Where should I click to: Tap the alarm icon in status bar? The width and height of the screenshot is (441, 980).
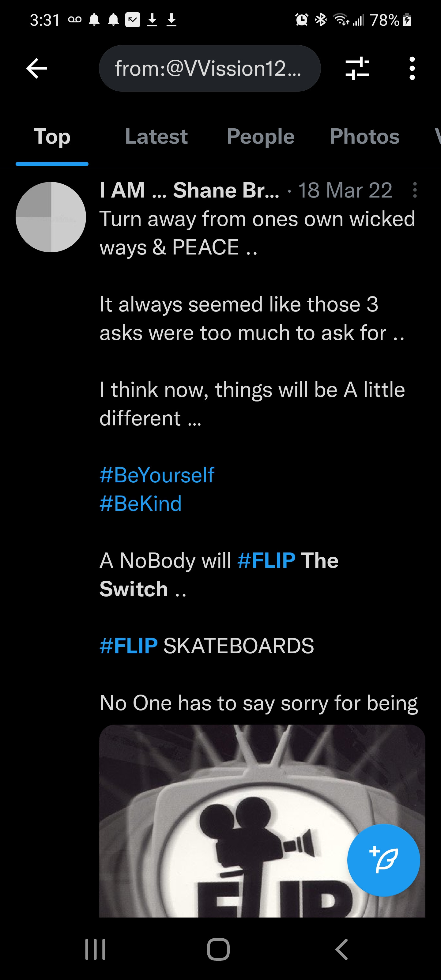[x=302, y=20]
